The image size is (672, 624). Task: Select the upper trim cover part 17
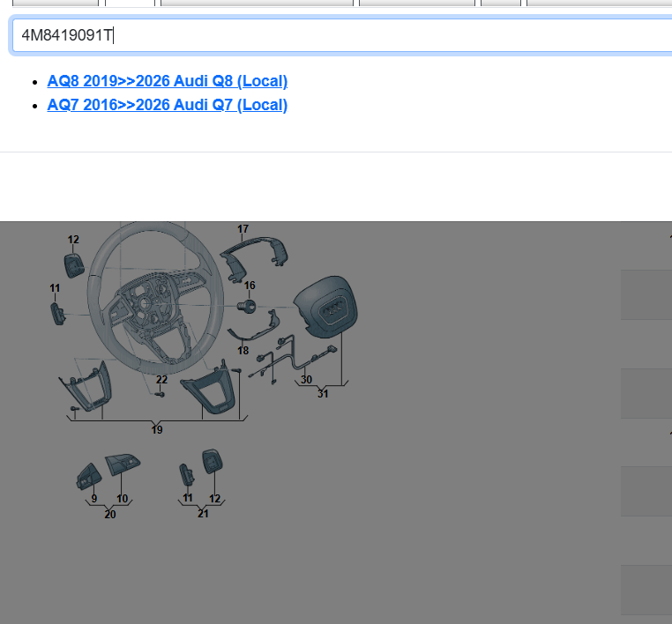click(254, 256)
